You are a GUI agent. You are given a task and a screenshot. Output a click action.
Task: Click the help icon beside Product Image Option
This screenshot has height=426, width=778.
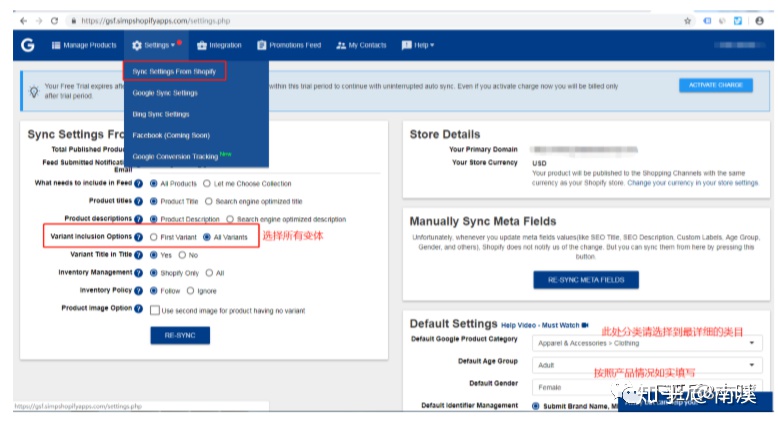click(138, 308)
